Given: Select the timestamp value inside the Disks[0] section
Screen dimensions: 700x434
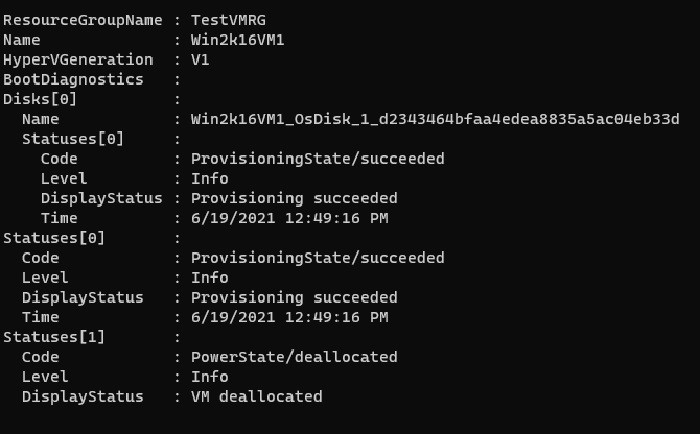Looking at the screenshot, I should coord(289,218).
